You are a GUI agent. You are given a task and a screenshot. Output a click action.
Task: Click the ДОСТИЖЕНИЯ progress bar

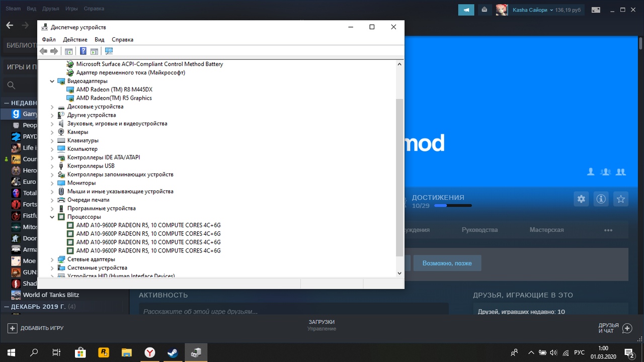click(x=453, y=206)
